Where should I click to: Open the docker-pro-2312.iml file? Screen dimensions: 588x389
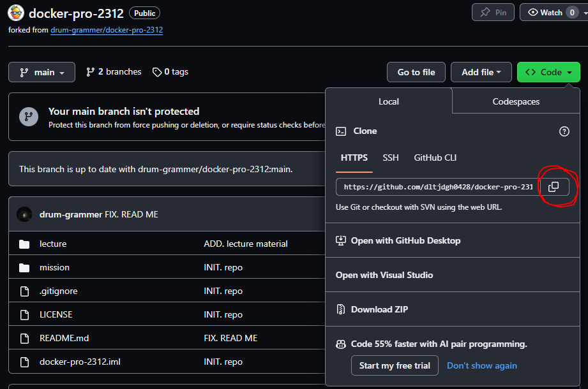[80, 362]
